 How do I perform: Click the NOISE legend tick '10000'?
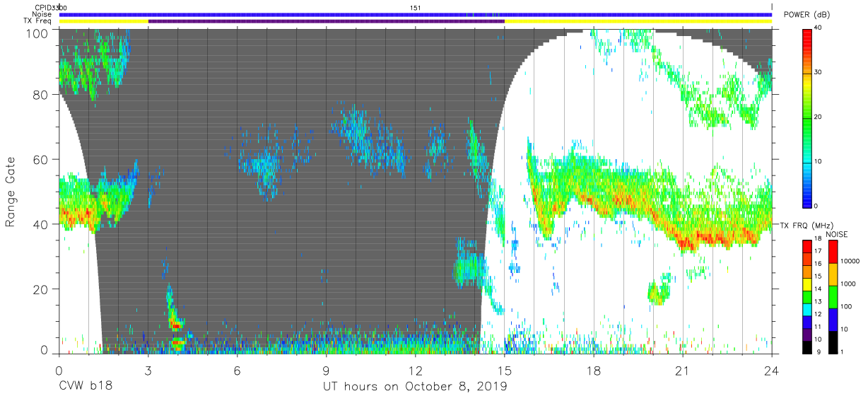coord(849,262)
